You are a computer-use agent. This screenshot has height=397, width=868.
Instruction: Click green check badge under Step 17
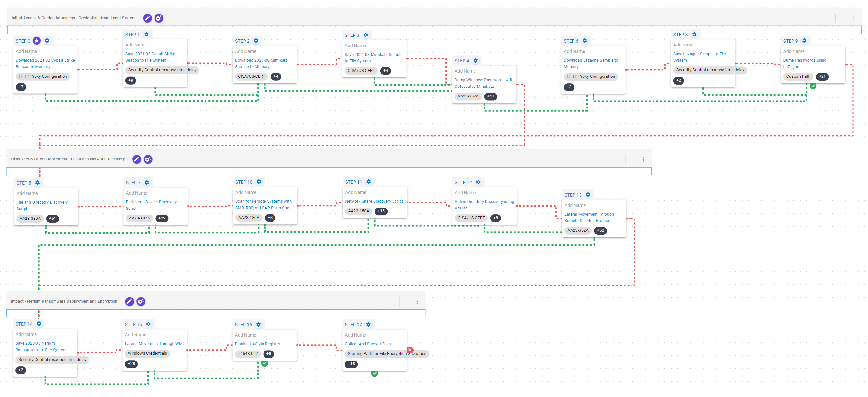click(x=374, y=373)
